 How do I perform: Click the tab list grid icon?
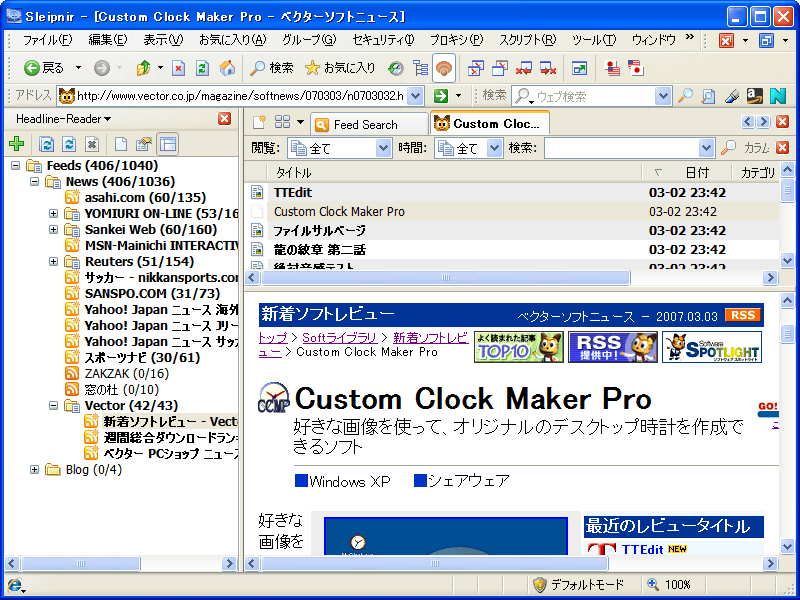click(x=282, y=122)
